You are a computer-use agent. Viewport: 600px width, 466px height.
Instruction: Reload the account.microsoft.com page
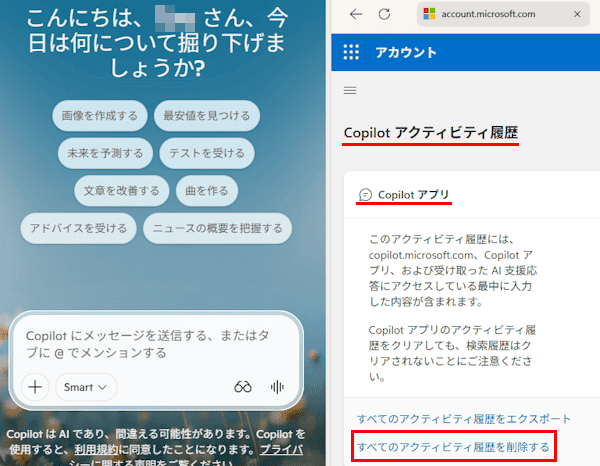[x=384, y=14]
